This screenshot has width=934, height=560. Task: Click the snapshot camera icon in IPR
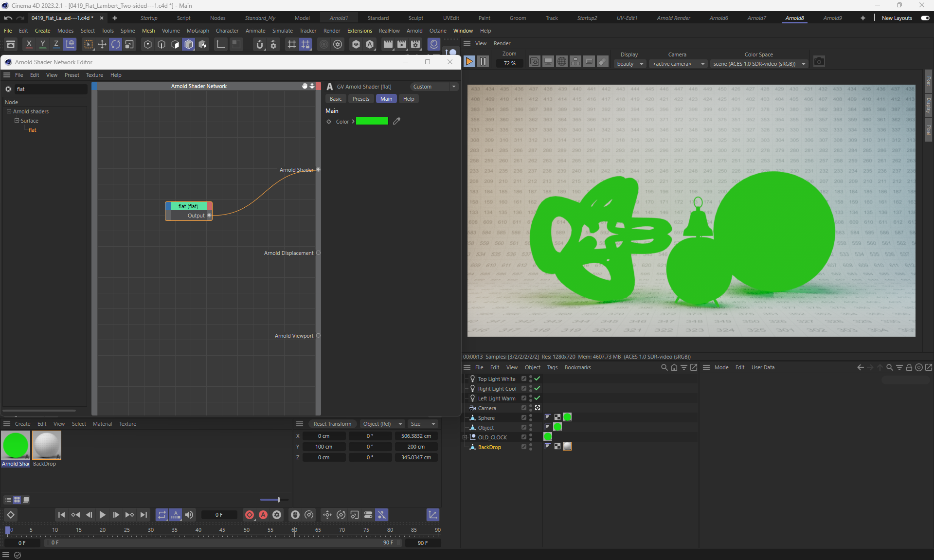click(x=819, y=62)
